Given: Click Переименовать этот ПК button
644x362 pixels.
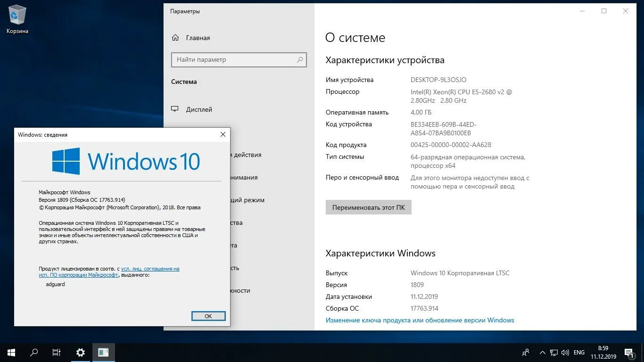Looking at the screenshot, I should [368, 207].
